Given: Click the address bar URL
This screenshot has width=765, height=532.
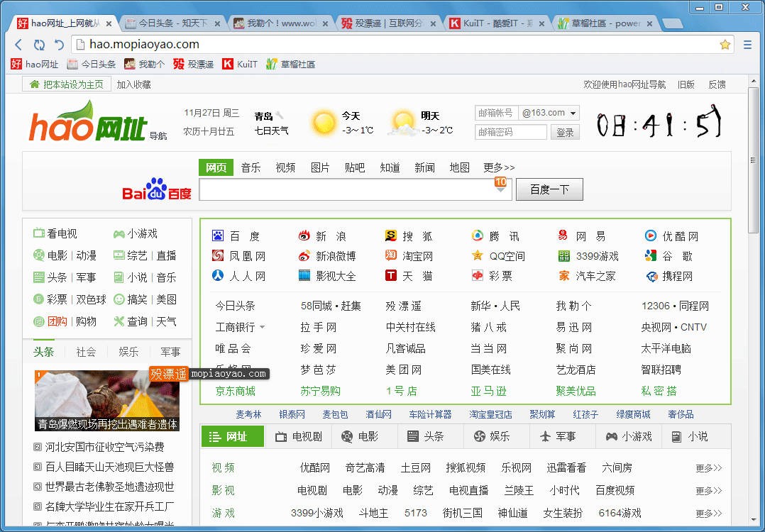Looking at the screenshot, I should pos(144,45).
